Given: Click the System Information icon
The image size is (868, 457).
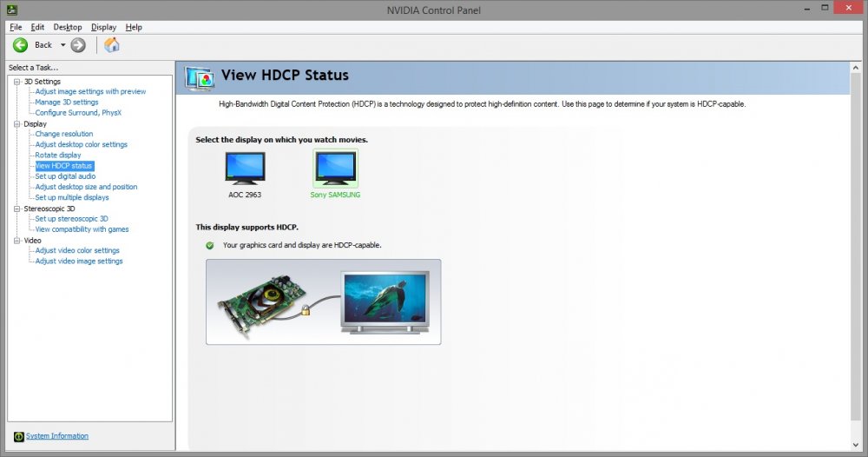Looking at the screenshot, I should tap(19, 436).
